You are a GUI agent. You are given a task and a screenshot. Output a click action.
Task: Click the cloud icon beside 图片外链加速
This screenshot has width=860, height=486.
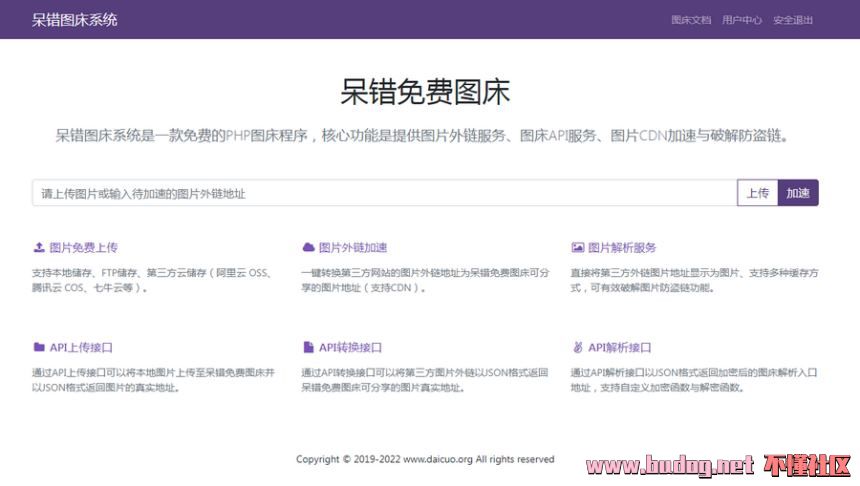pos(308,247)
